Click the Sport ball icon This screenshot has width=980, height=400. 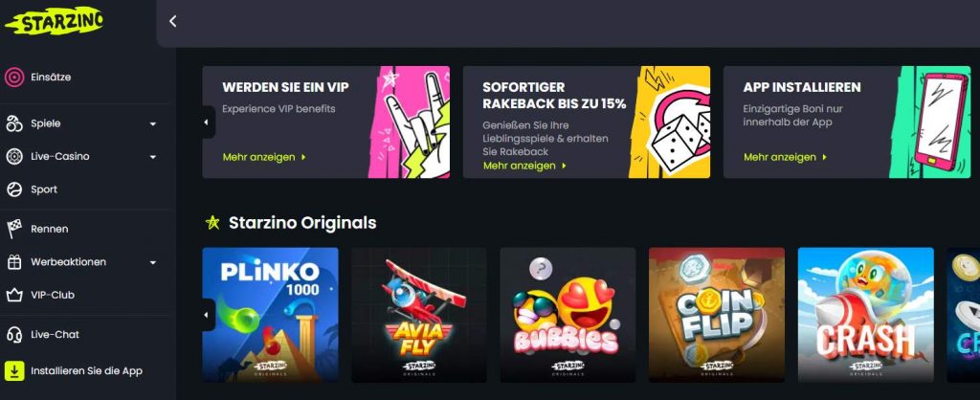point(14,189)
